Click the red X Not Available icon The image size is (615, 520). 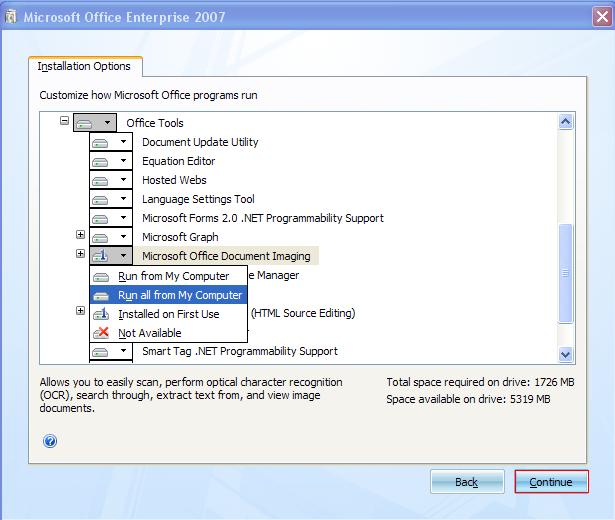click(101, 333)
